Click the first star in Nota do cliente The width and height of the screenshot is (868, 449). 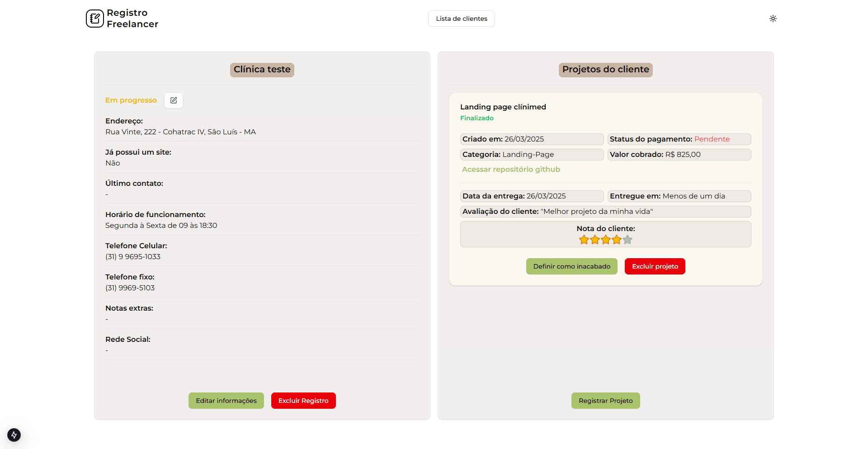coord(584,240)
